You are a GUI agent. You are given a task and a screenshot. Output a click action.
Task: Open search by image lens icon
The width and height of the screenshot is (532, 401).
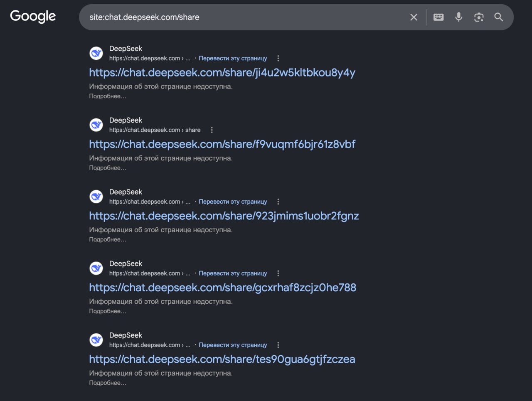[479, 17]
